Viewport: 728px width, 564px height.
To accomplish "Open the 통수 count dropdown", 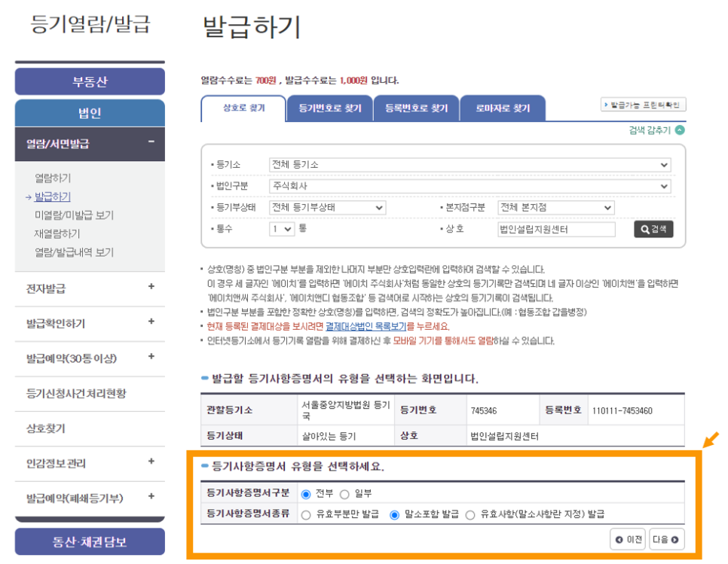I will click(x=282, y=229).
